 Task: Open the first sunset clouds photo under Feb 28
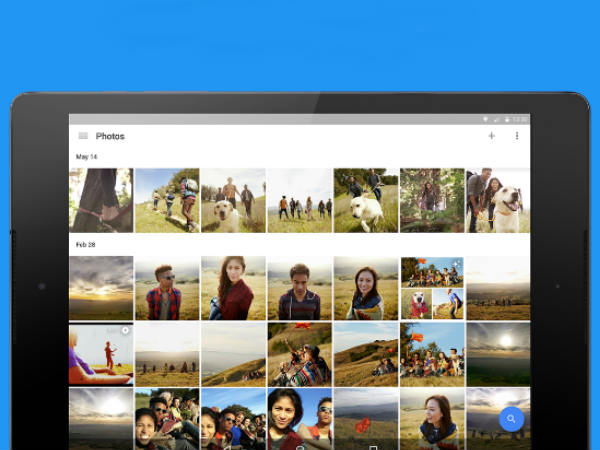[x=100, y=288]
